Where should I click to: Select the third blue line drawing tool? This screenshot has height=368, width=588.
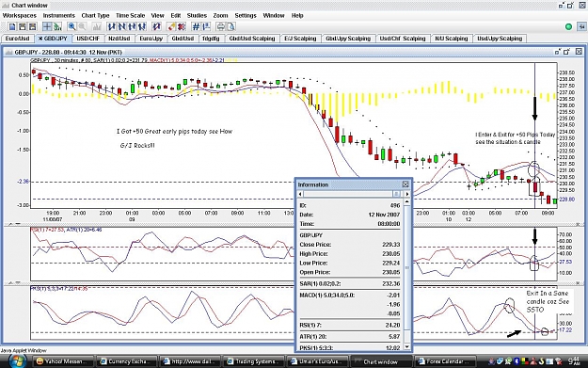click(132, 26)
